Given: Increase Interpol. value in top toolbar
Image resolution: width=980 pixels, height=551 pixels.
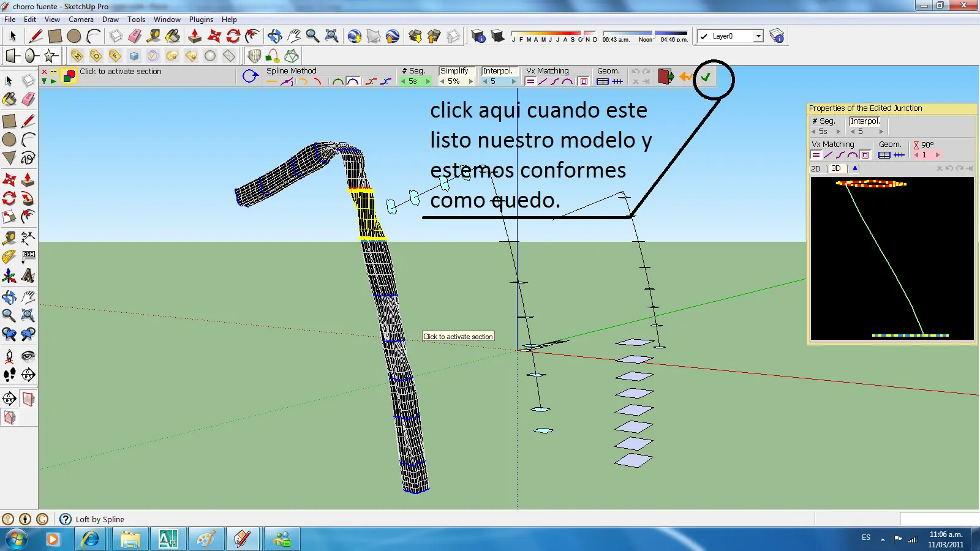Looking at the screenshot, I should click(514, 81).
